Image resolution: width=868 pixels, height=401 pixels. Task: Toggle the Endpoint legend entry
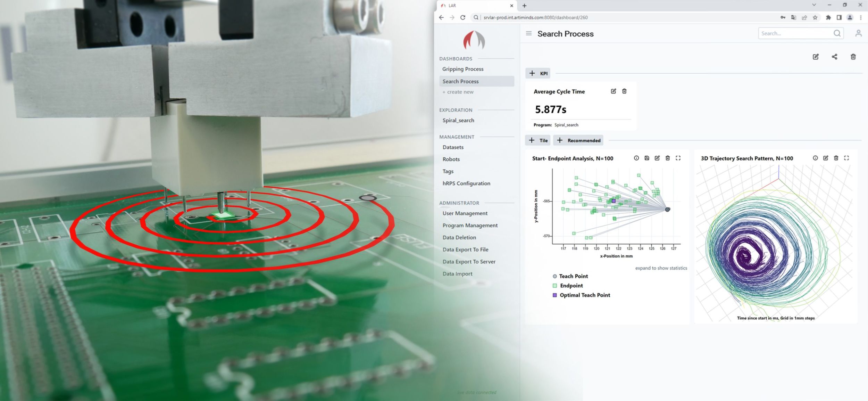[571, 286]
